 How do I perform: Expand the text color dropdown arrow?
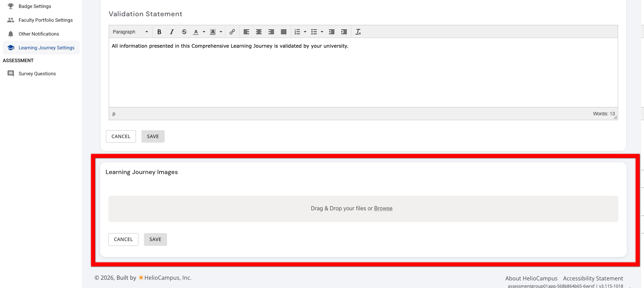click(204, 32)
